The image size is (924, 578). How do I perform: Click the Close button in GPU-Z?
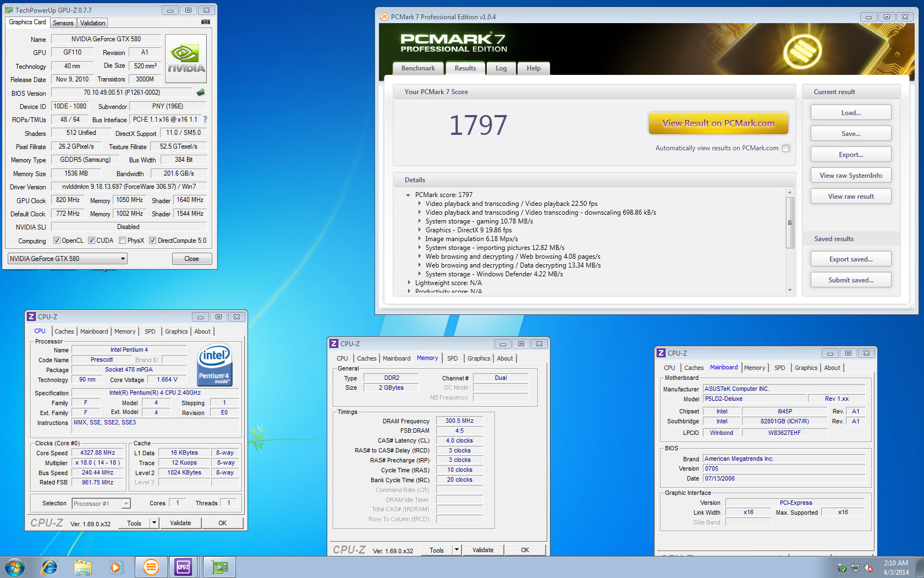click(x=191, y=259)
